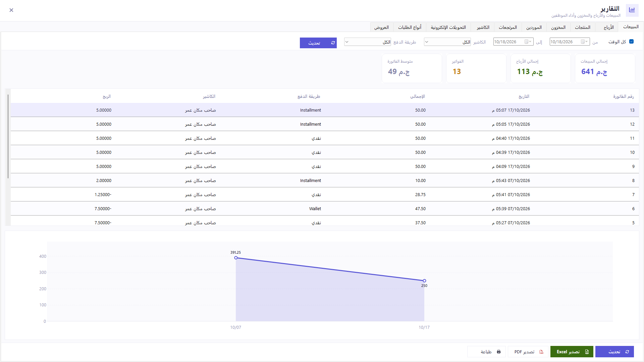Click the top filter تحديث refresh button
This screenshot has height=362, width=644.
pos(318,43)
